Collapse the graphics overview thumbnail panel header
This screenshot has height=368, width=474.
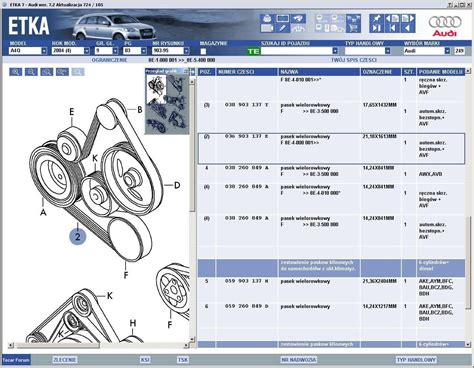click(167, 71)
